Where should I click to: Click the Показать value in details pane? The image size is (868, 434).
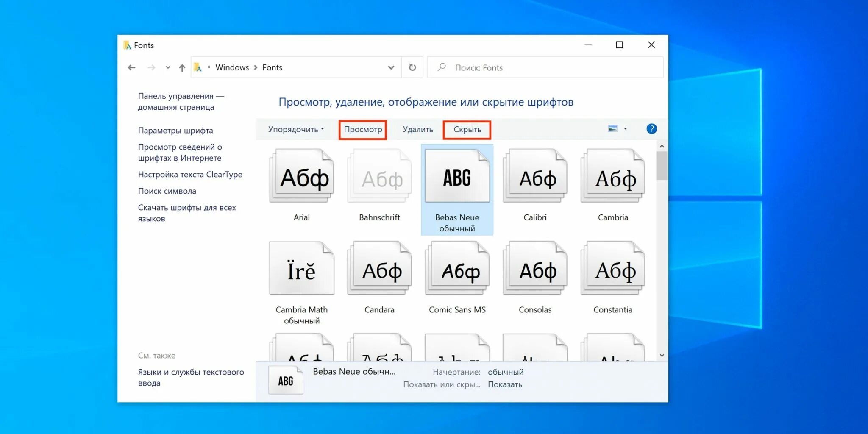pos(505,384)
